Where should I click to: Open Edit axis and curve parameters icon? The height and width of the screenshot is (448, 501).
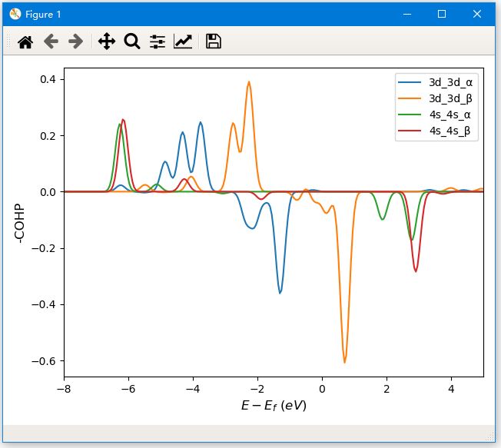pyautogui.click(x=183, y=41)
